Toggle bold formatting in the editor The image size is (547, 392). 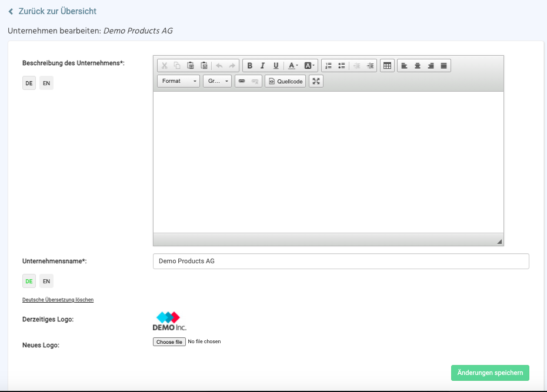tap(250, 66)
